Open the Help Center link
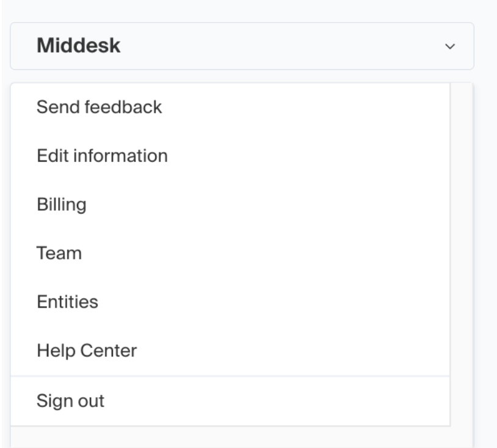Image resolution: width=497 pixels, height=448 pixels. pos(87,351)
